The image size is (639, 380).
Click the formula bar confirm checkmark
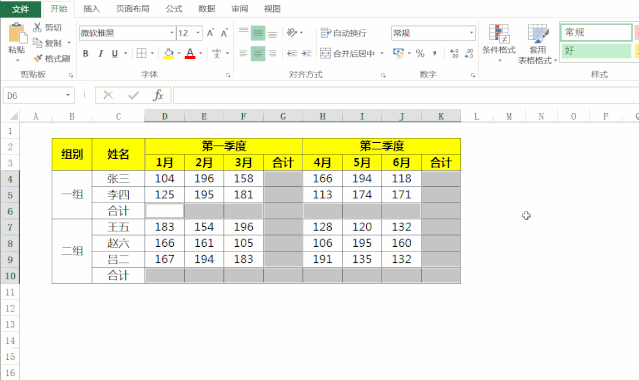pos(133,95)
